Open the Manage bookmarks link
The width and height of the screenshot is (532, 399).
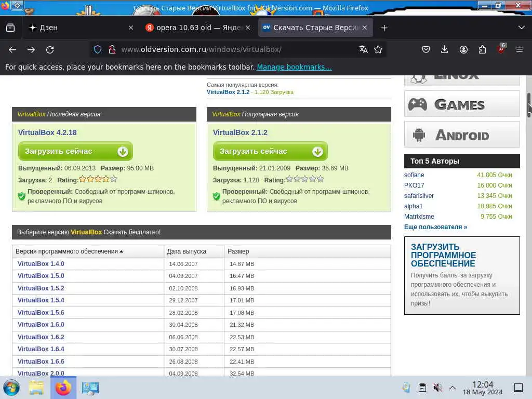tap(294, 67)
